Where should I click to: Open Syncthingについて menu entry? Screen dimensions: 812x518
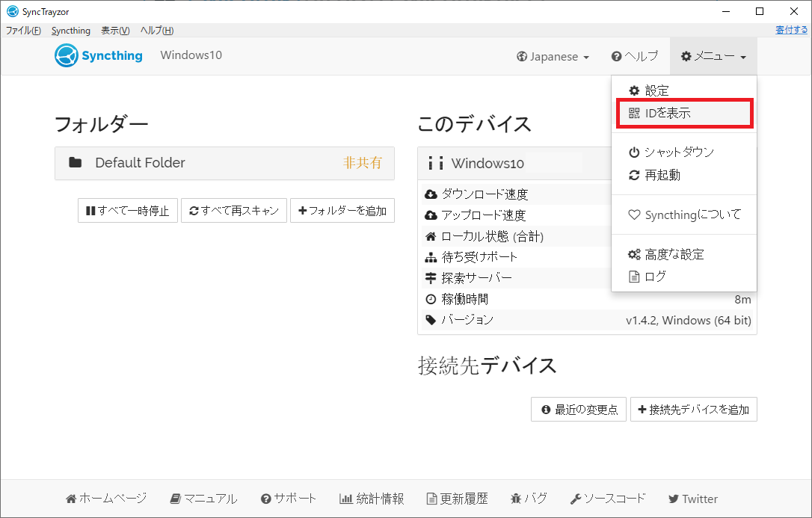684,215
